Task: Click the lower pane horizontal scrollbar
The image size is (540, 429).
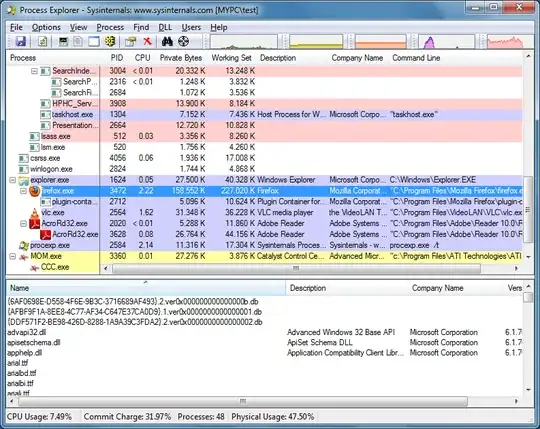Action: [243, 401]
